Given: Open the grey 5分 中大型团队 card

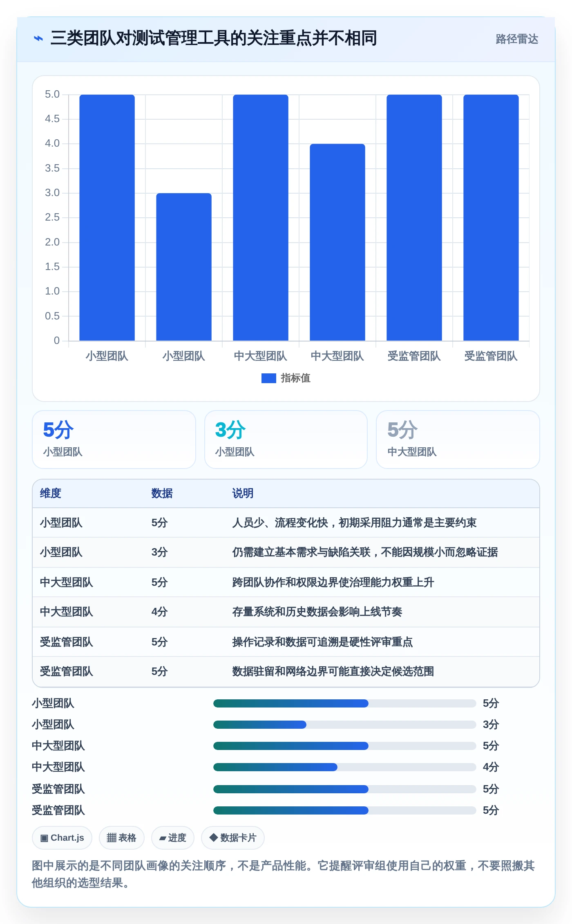Looking at the screenshot, I should pyautogui.click(x=458, y=440).
